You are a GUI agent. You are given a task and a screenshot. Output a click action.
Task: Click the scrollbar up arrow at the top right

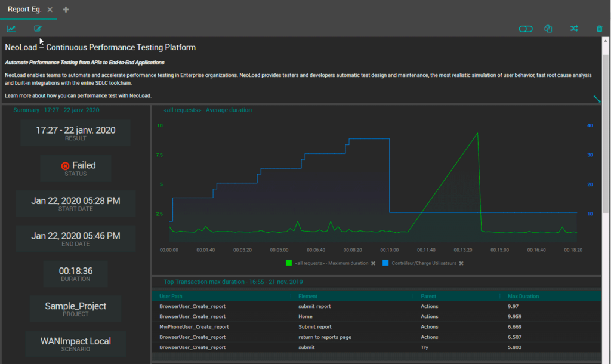click(605, 41)
